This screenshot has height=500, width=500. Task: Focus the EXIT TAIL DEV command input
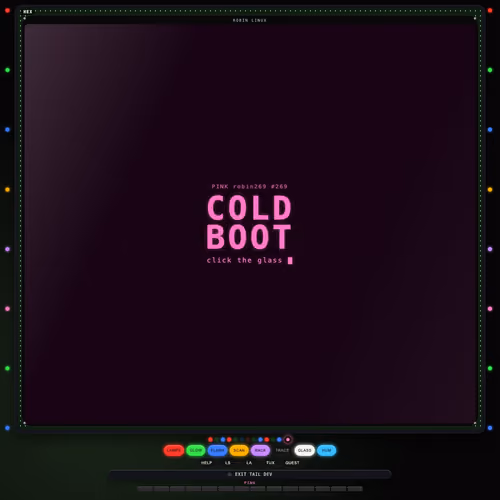pyautogui.click(x=250, y=474)
